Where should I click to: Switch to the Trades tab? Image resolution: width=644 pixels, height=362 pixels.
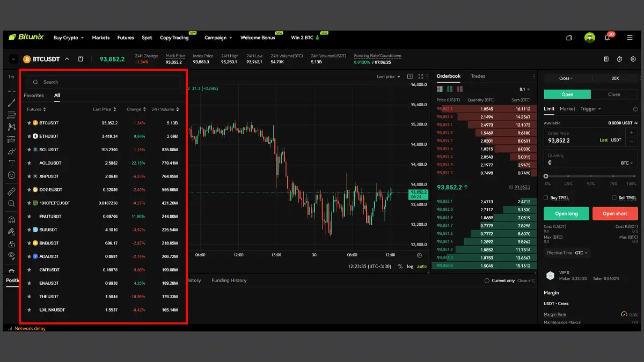[478, 76]
